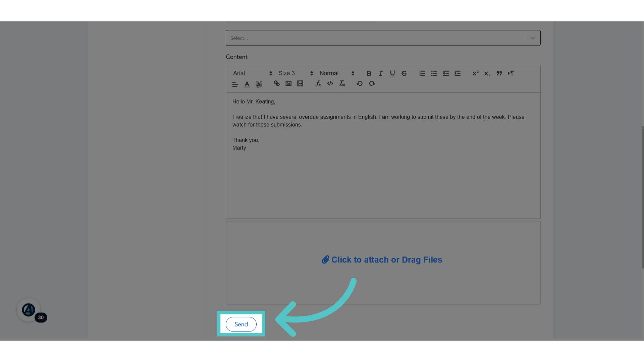Insert a bulleted list
The image size is (644, 362).
(434, 73)
